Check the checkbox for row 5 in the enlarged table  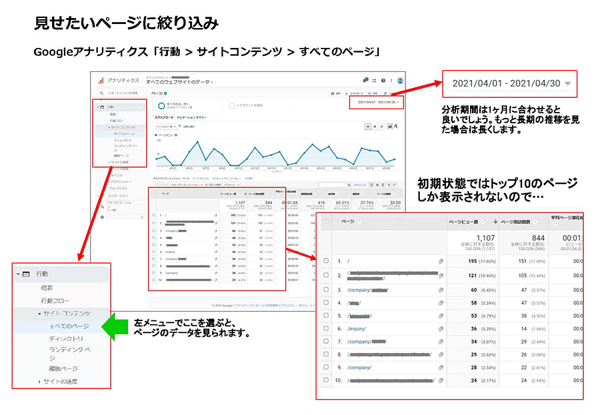[326, 316]
